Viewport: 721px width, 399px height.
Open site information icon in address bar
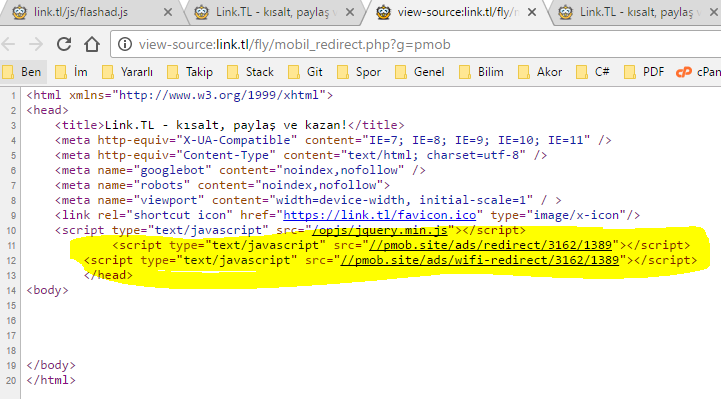pyautogui.click(x=124, y=44)
